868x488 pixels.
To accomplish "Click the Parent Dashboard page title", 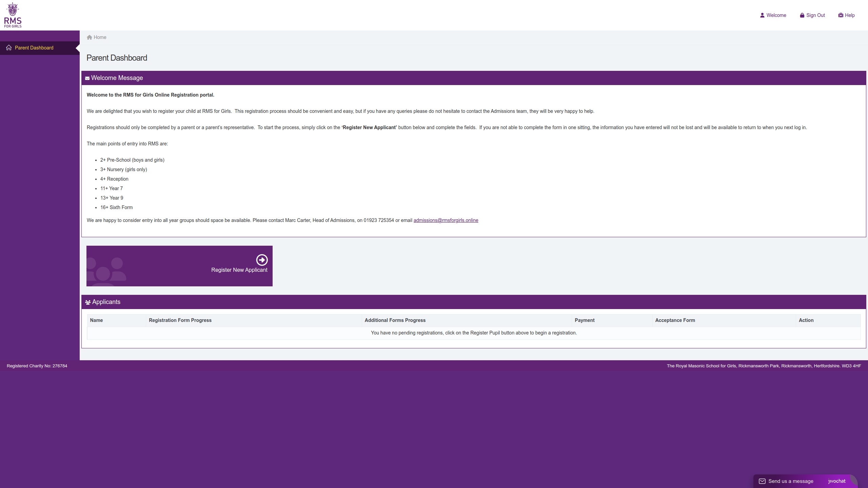I will click(x=117, y=58).
